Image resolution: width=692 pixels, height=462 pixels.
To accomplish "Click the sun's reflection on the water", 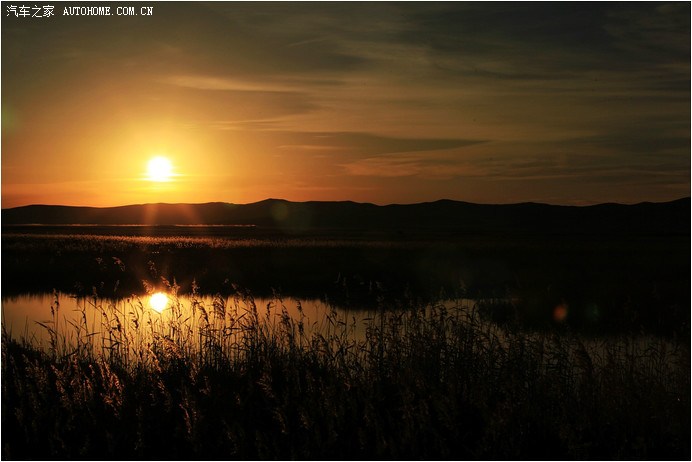I will point(158,301).
